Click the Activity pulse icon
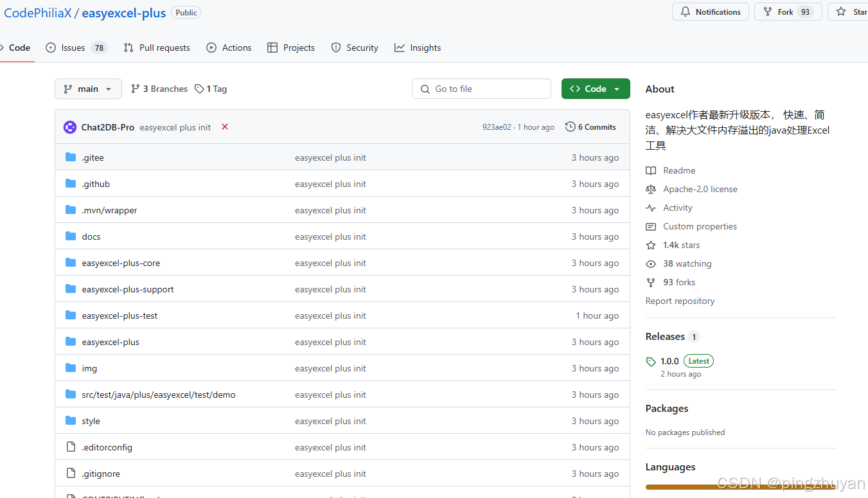The image size is (868, 498). 651,208
